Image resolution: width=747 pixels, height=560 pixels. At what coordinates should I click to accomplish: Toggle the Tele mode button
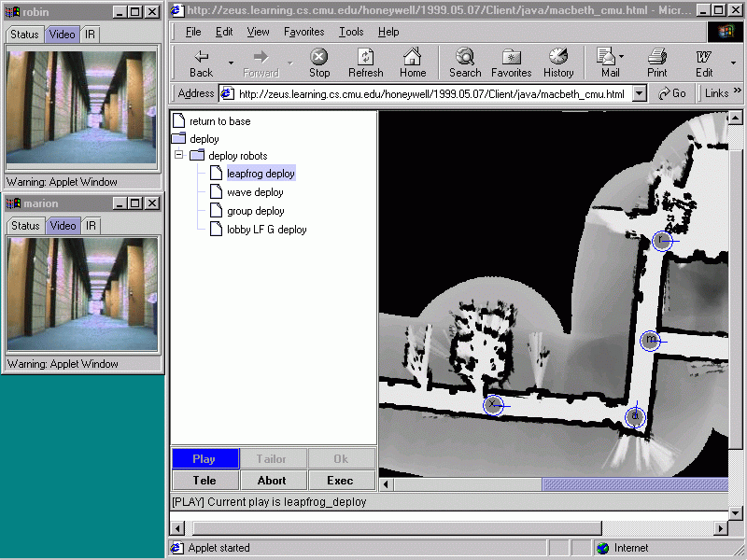204,481
